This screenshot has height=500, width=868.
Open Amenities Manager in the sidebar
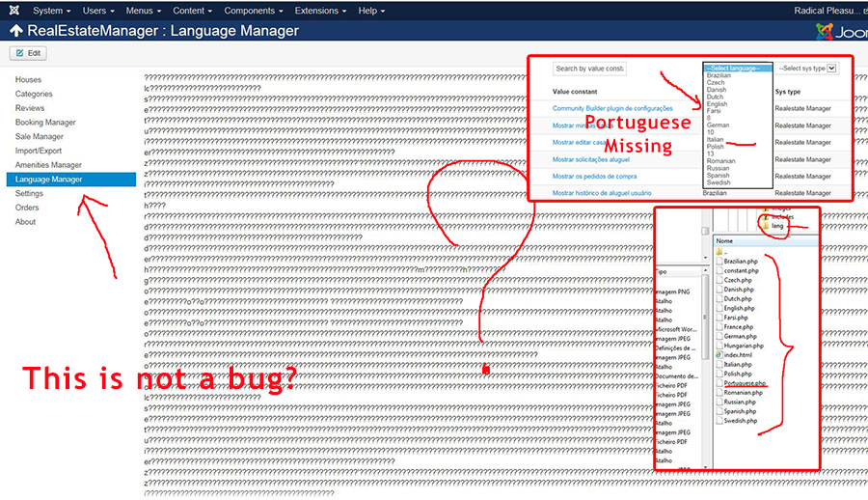[x=48, y=165]
